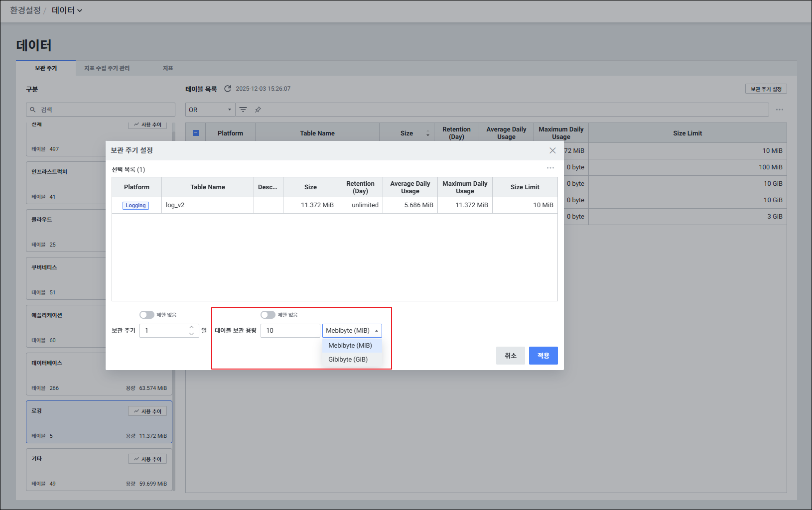This screenshot has width=812, height=510.
Task: Open the table list more options ellipsis
Action: click(x=779, y=110)
